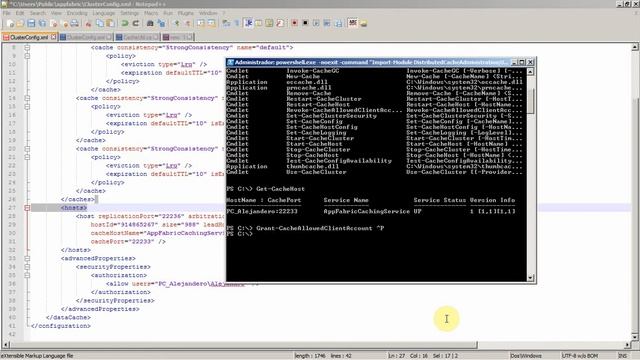The height and width of the screenshot is (360, 640).
Task: Click the Save All toolbar icon
Action: [42, 23]
